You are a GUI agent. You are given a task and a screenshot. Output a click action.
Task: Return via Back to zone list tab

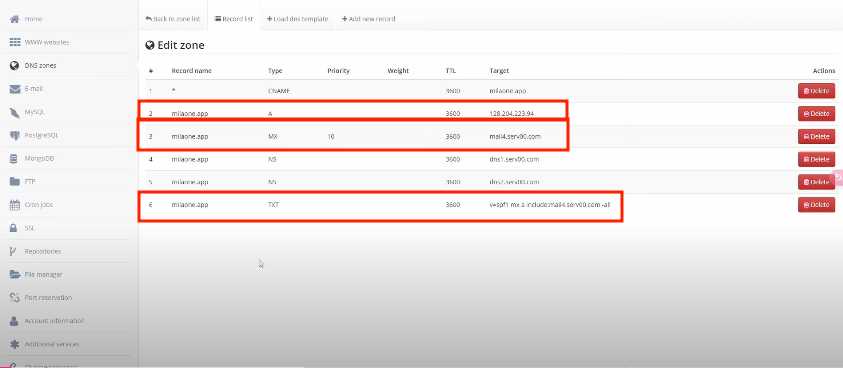click(173, 19)
